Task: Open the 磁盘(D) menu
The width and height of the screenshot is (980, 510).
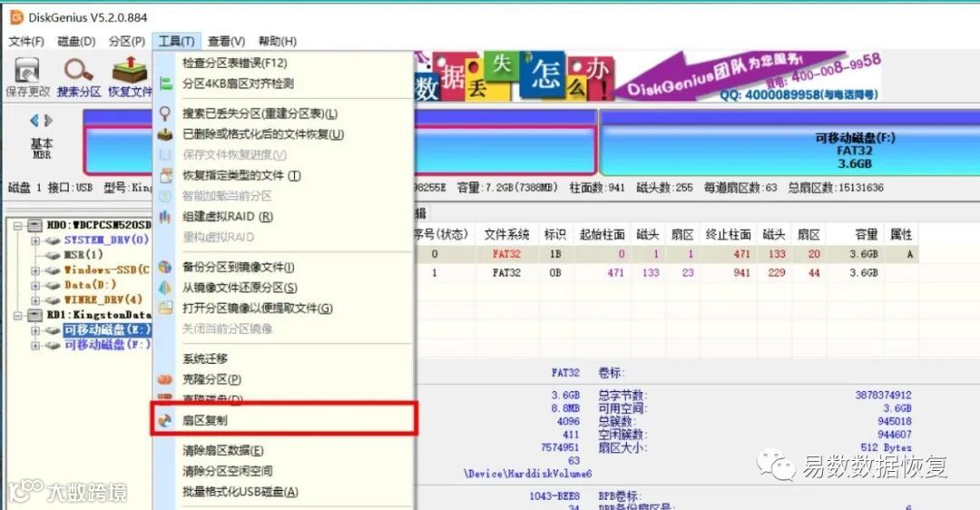Action: click(x=76, y=41)
